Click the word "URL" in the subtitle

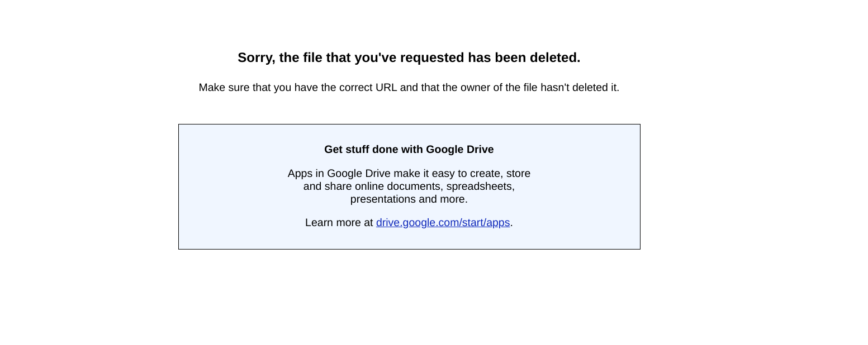(386, 88)
